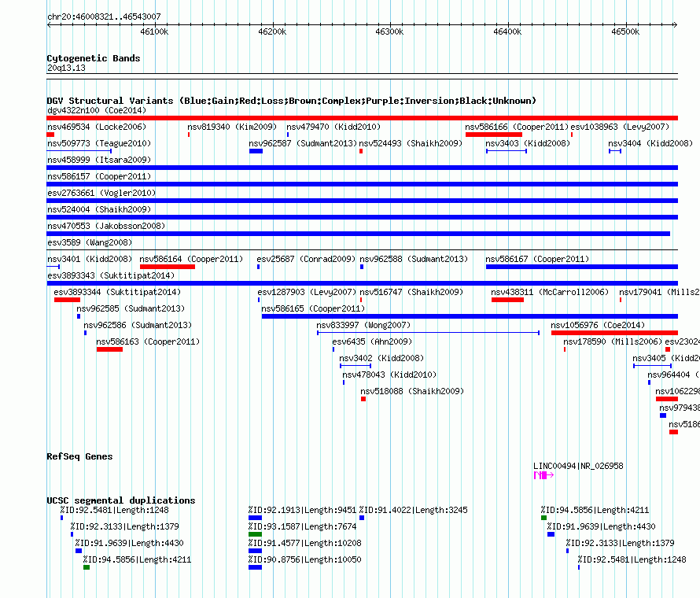Click the Cytogenetic Bands track title

(x=94, y=58)
